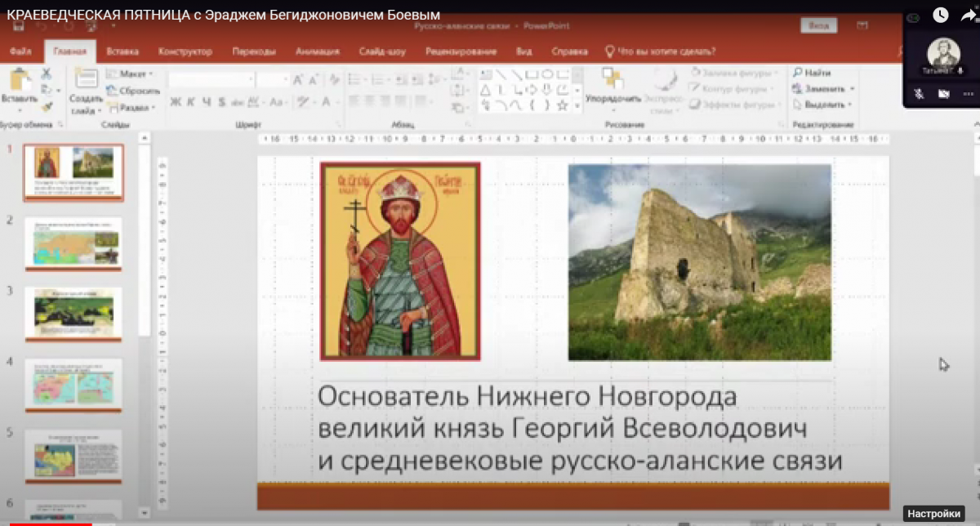This screenshot has width=980, height=526.
Task: Click the saint icon image on the slide
Action: click(x=400, y=261)
